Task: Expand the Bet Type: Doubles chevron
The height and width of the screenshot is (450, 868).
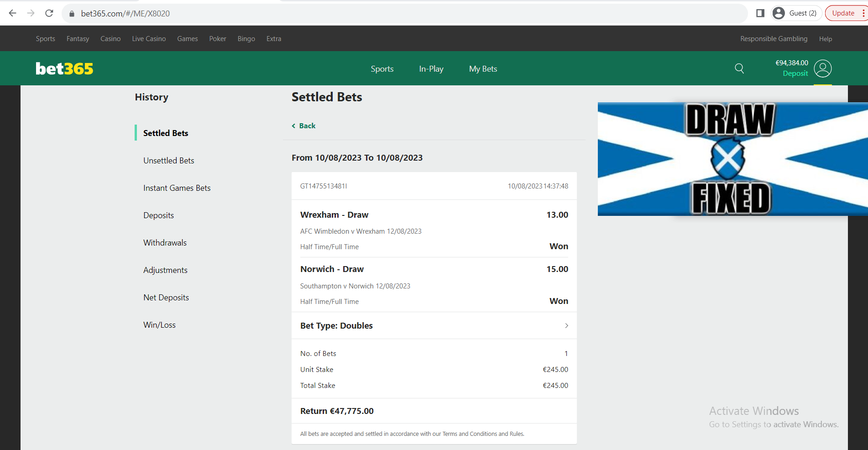Action: (566, 325)
